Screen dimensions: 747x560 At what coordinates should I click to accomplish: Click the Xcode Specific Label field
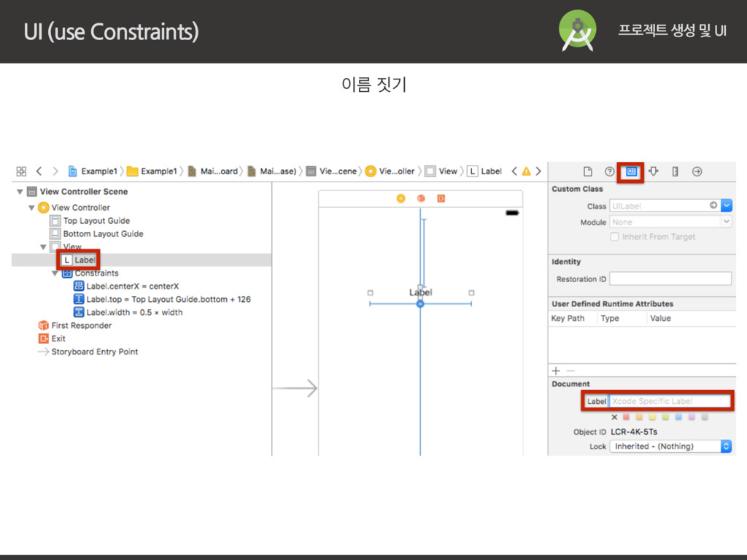click(x=670, y=401)
